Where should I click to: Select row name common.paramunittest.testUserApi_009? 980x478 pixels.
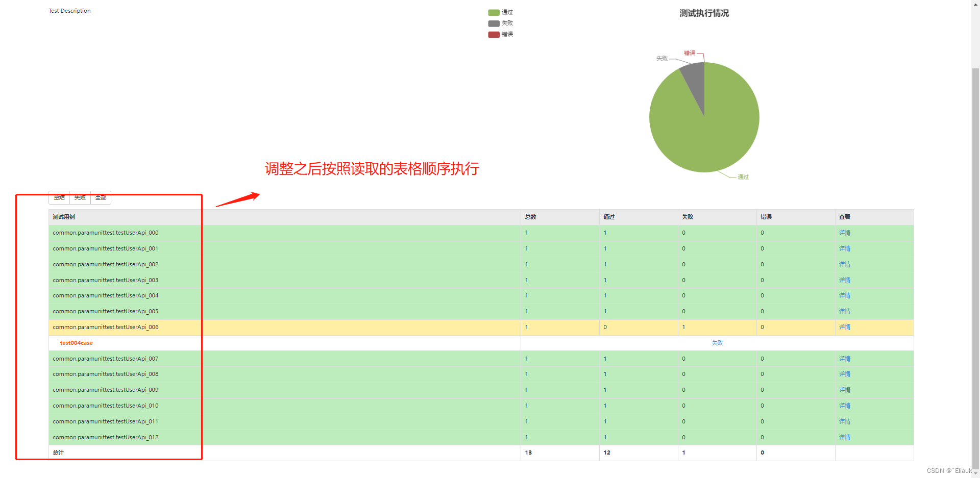point(106,390)
